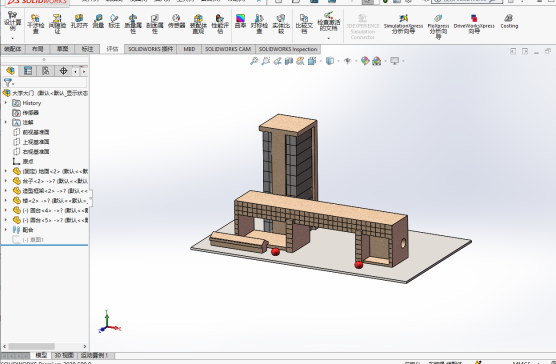Open the SOLIDWORKS 插件 tab

point(151,49)
